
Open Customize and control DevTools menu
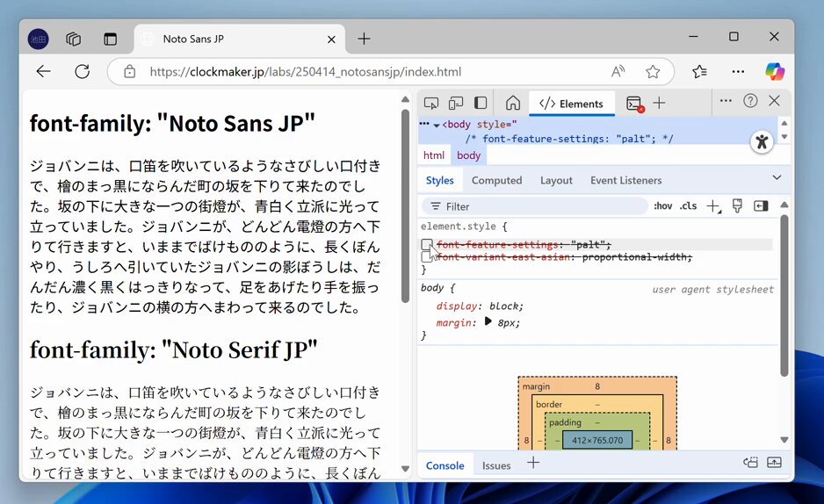point(726,100)
